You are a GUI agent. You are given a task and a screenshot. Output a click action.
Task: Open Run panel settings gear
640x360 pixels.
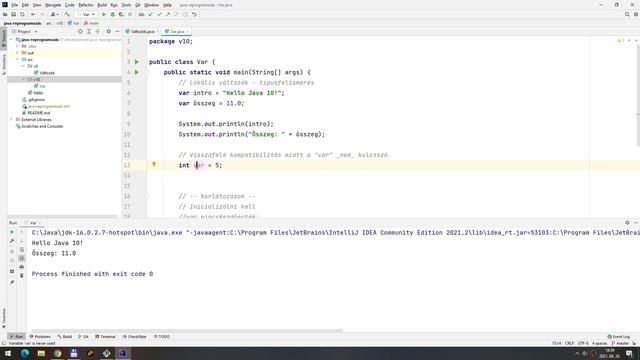click(627, 223)
